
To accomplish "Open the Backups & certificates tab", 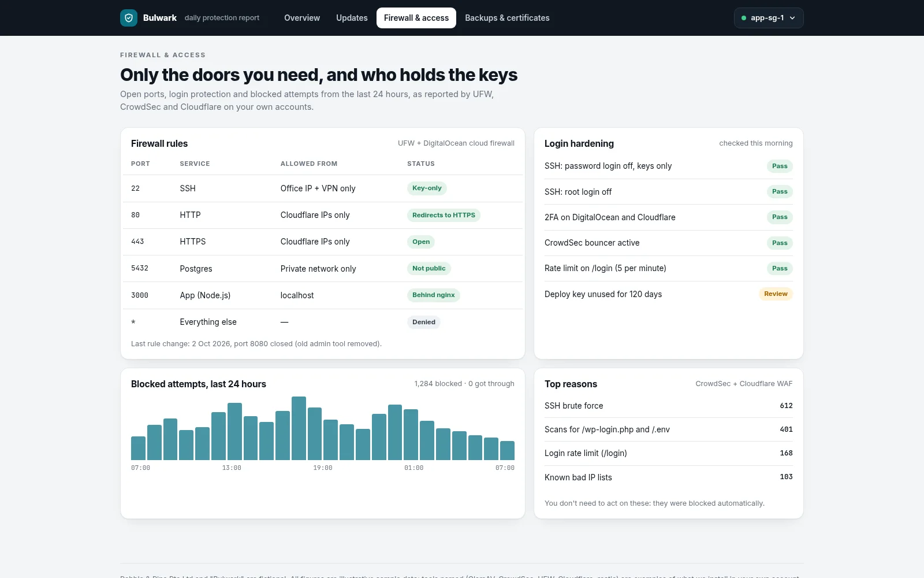I will 507,18.
